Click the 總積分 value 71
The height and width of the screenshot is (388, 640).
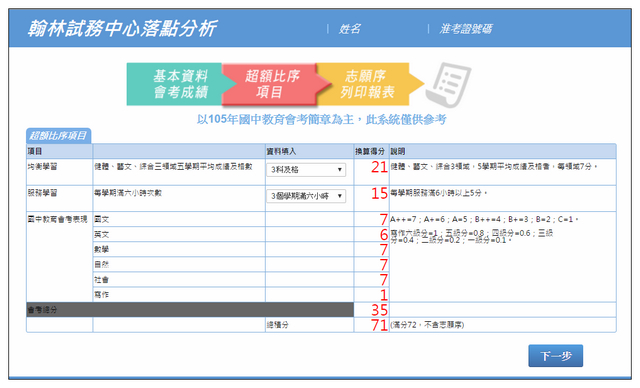point(379,325)
